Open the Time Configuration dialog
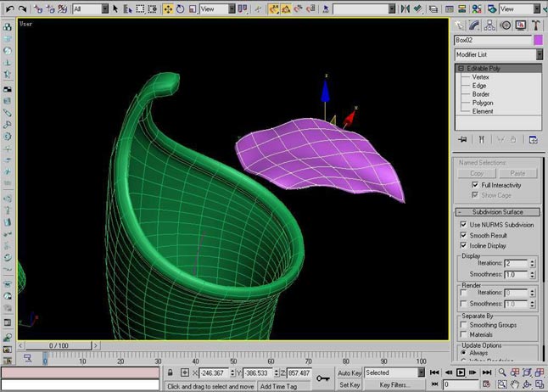This screenshot has width=548, height=392. [x=486, y=384]
